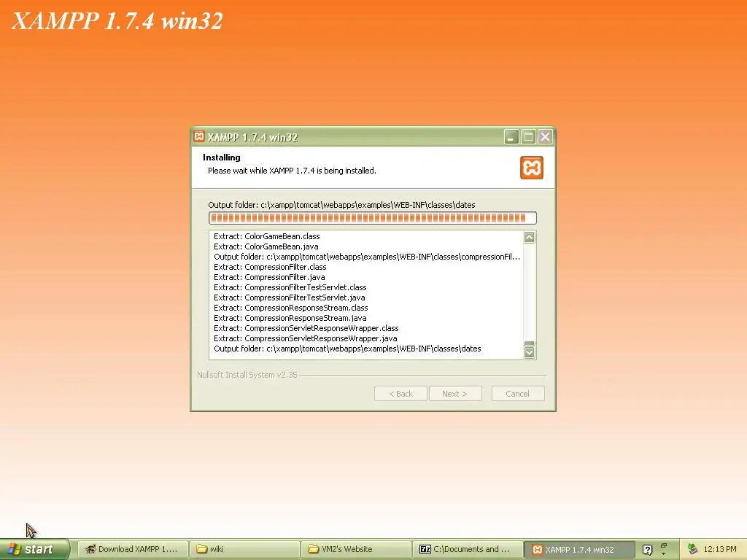747x560 pixels.
Task: Switch to Download XAMPP taskbar window
Action: (132, 549)
